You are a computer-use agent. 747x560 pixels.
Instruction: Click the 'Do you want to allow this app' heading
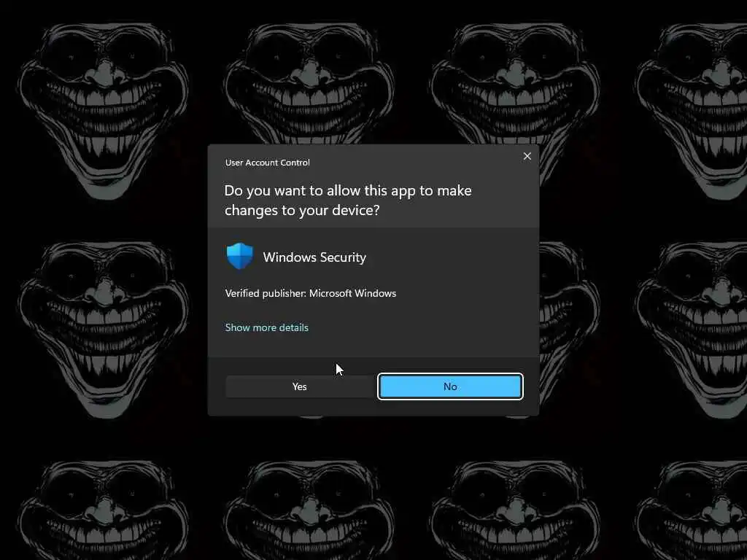[x=348, y=200]
